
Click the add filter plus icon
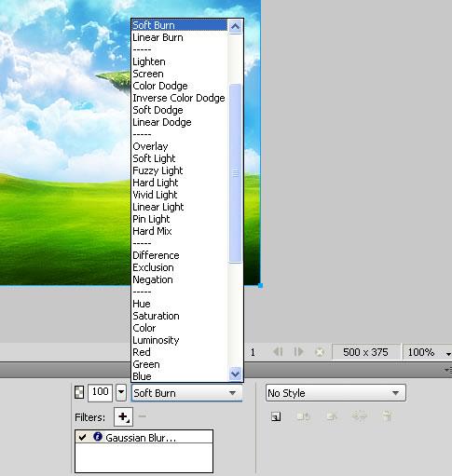point(123,416)
